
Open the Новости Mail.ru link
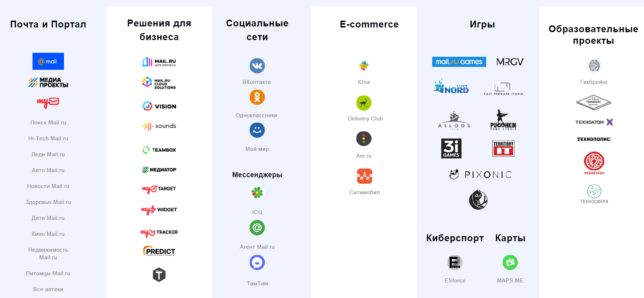pos(48,186)
